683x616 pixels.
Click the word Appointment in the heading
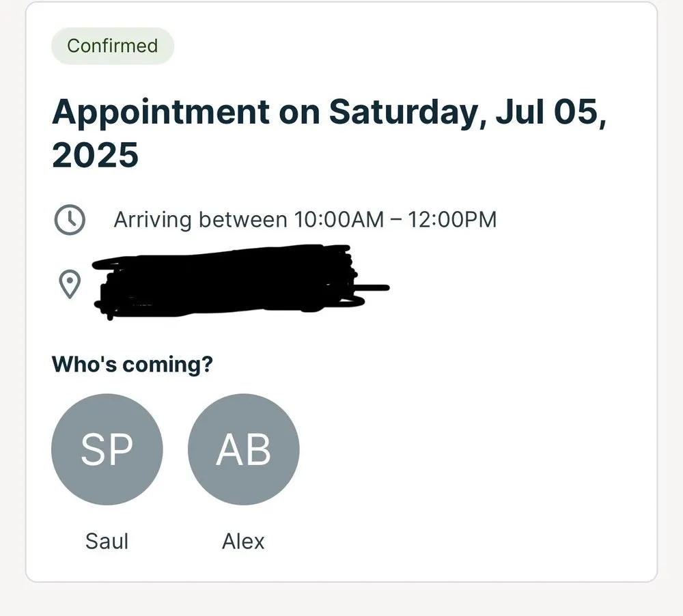tap(160, 111)
